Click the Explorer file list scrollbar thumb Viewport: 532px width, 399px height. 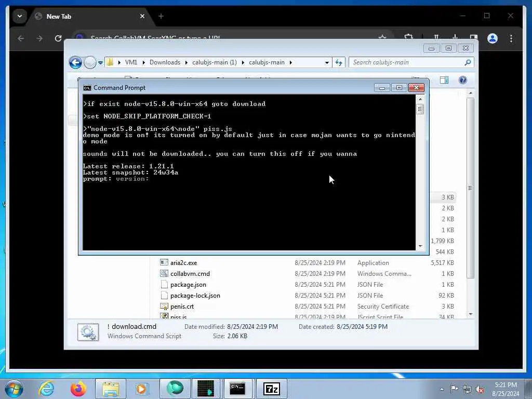[470, 188]
